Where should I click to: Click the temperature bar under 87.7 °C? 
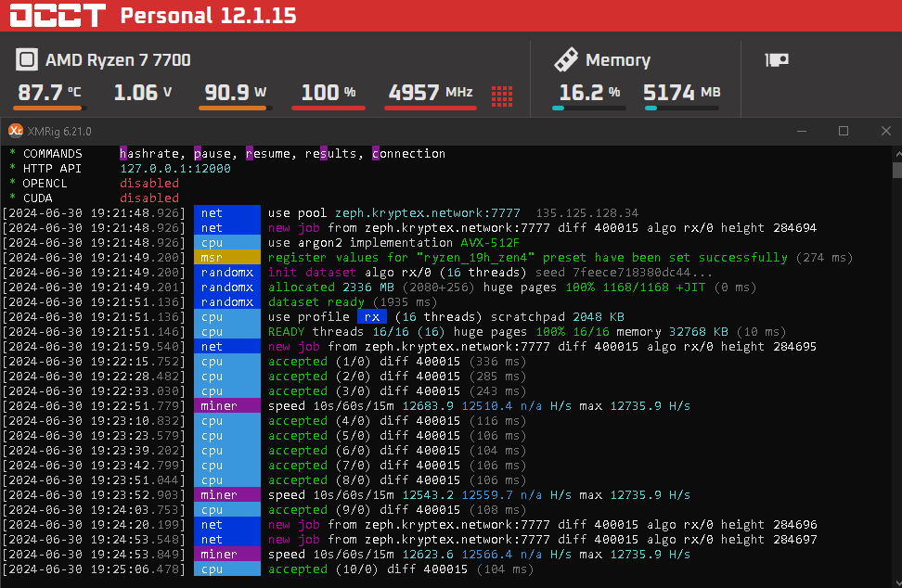tap(49, 108)
